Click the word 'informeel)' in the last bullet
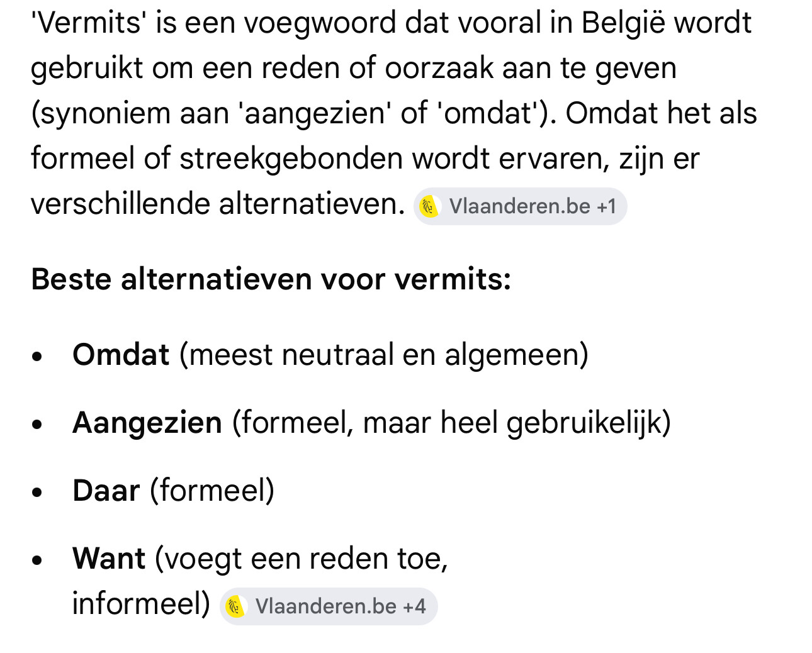This screenshot has width=812, height=653. [141, 604]
